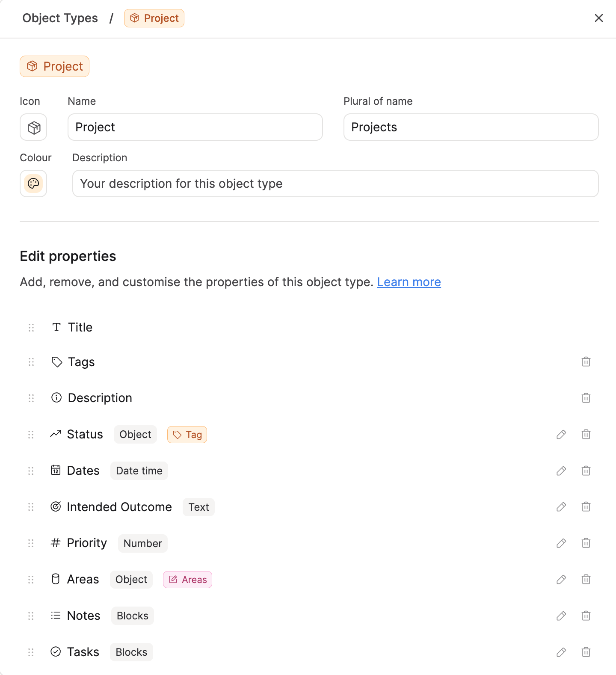The image size is (616, 675).
Task: Delete the Description property
Action: click(586, 398)
